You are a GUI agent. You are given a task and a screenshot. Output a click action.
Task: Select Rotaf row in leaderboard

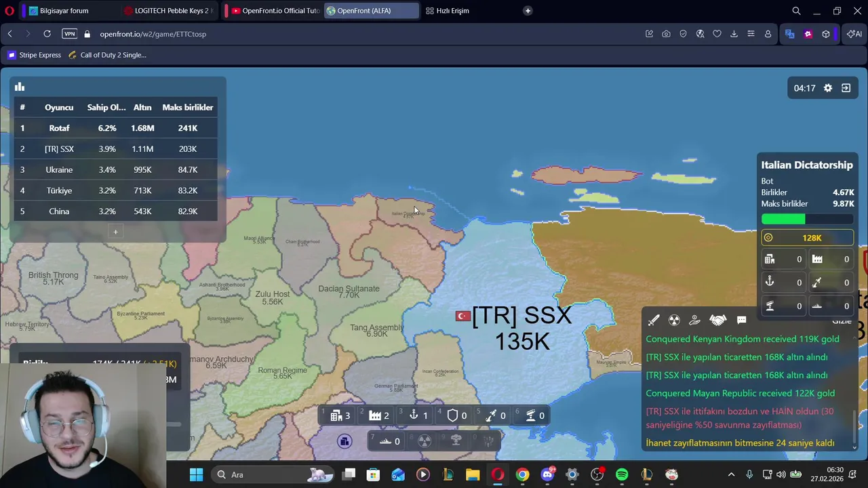coord(115,128)
